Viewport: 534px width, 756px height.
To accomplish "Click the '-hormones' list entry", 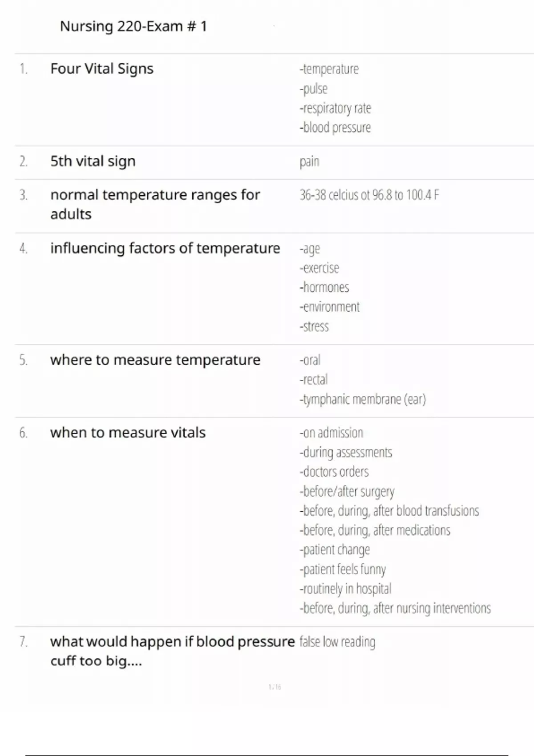I will pyautogui.click(x=324, y=287).
